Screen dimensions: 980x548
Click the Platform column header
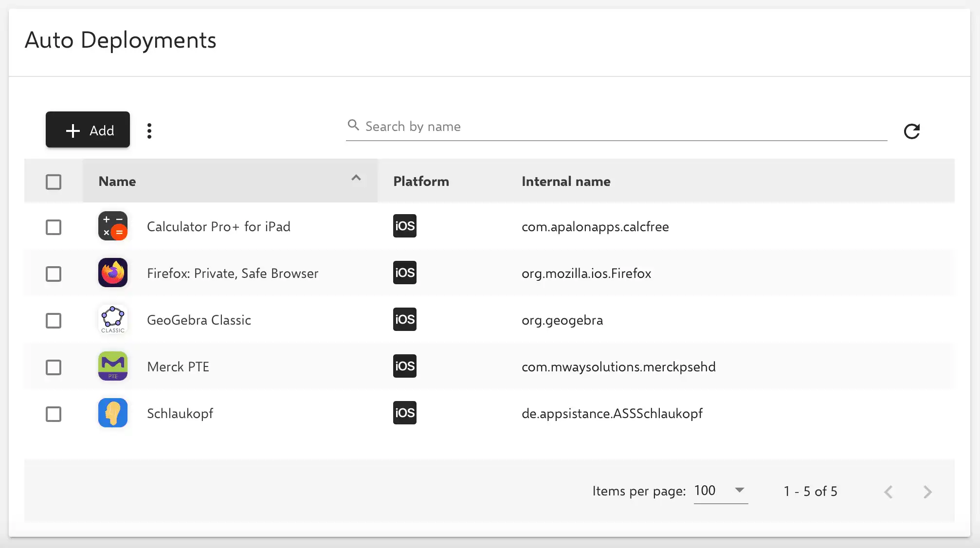[x=421, y=181]
